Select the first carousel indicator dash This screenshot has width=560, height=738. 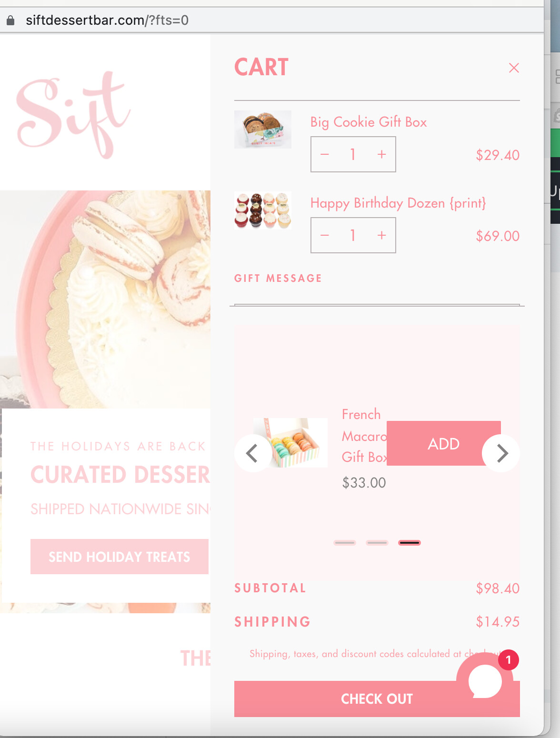345,543
